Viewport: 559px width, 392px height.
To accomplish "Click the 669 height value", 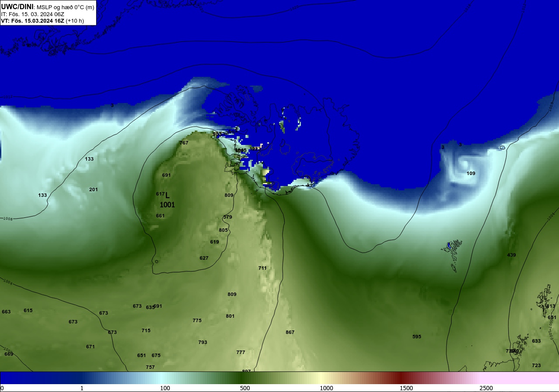I will (x=9, y=354).
